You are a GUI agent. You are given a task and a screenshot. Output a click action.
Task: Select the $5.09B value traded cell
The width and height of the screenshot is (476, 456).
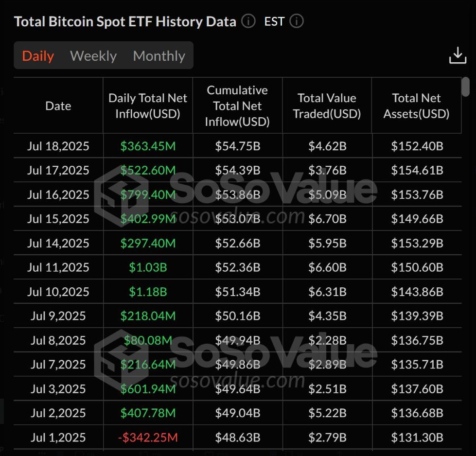pos(327,194)
